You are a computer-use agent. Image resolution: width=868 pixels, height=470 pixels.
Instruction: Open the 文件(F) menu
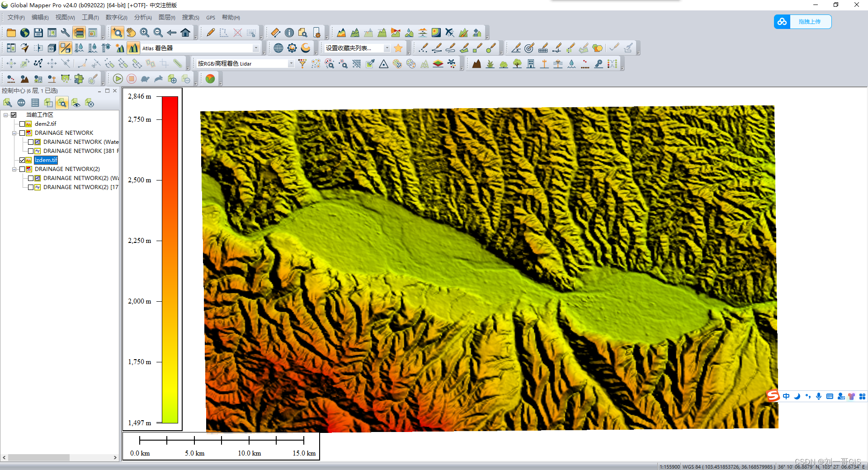pyautogui.click(x=16, y=17)
